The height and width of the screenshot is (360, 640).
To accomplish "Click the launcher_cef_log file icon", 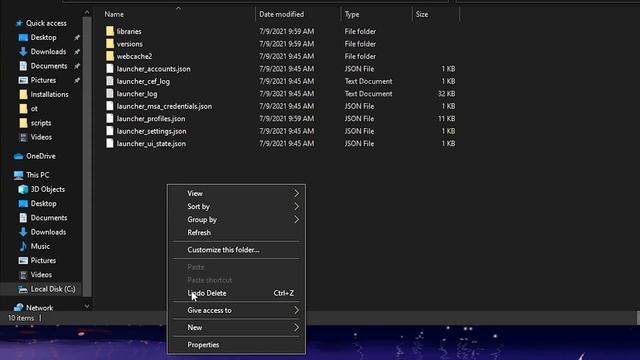I will pos(110,81).
